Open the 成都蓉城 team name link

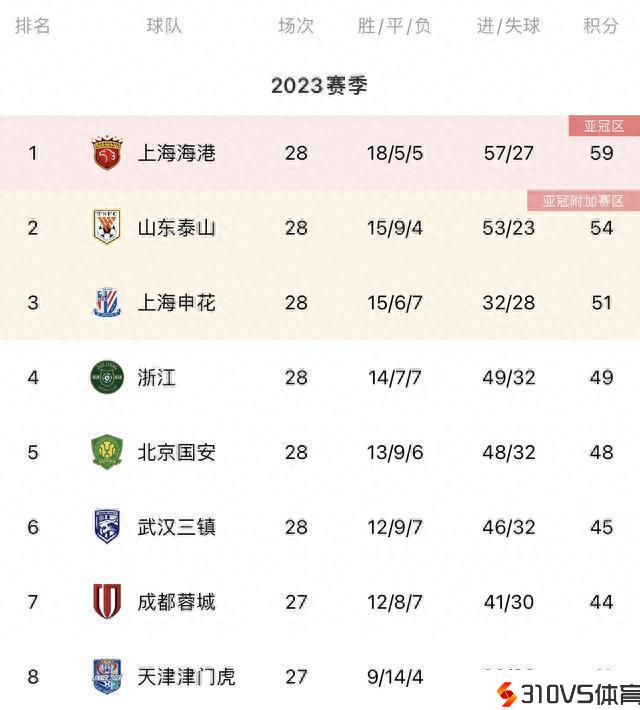[x=176, y=602]
